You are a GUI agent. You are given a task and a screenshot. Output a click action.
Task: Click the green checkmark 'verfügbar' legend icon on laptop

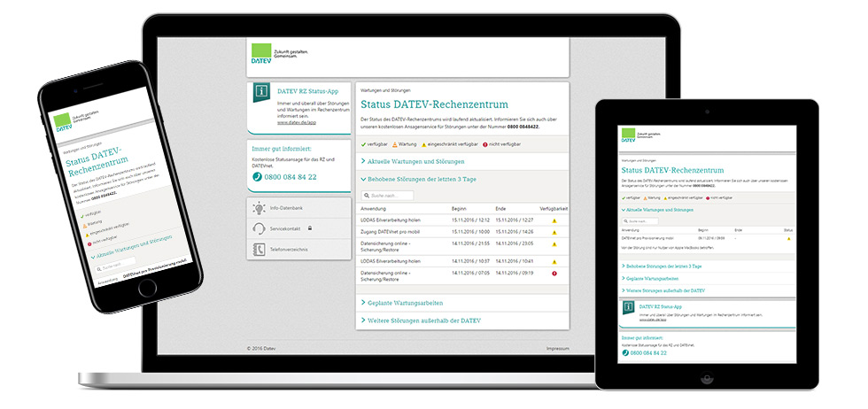[363, 144]
